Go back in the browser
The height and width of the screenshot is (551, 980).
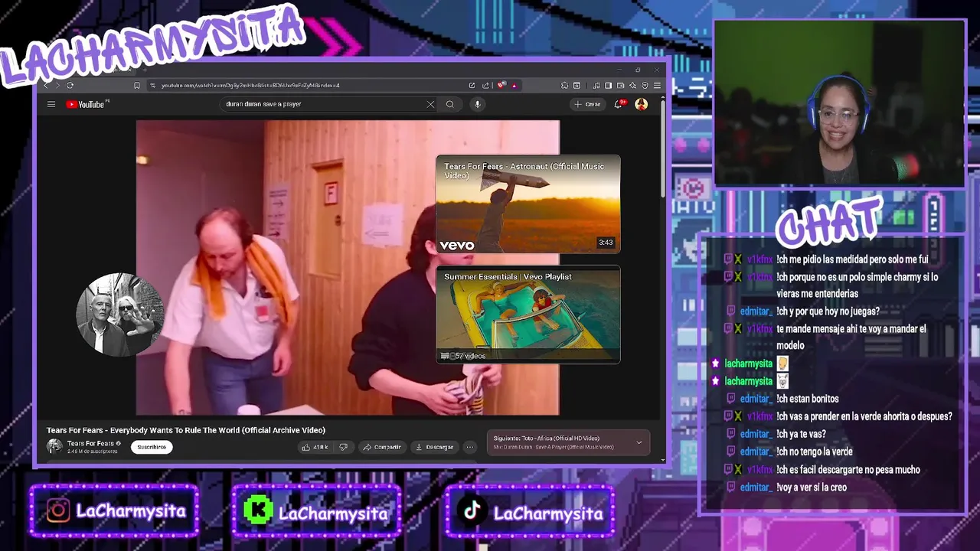[46, 86]
